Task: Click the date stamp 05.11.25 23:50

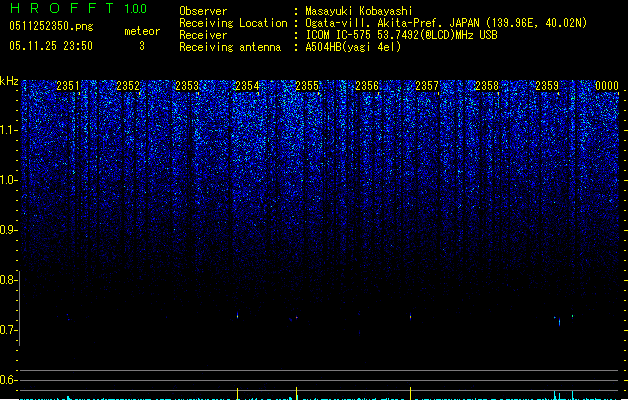Action: coord(51,46)
